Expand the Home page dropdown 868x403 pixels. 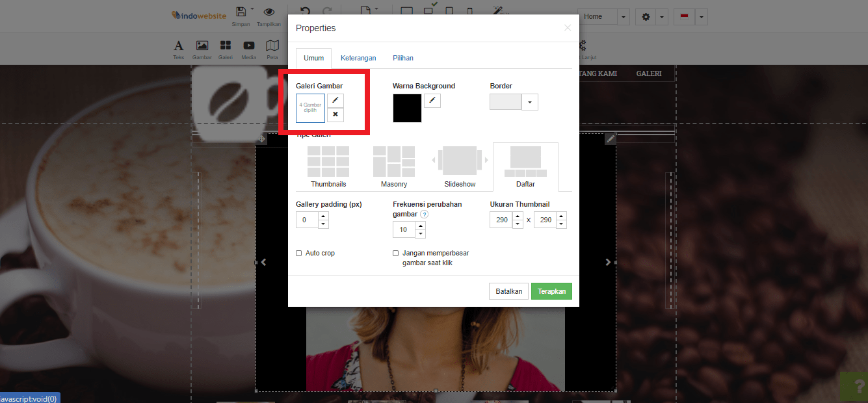[623, 17]
